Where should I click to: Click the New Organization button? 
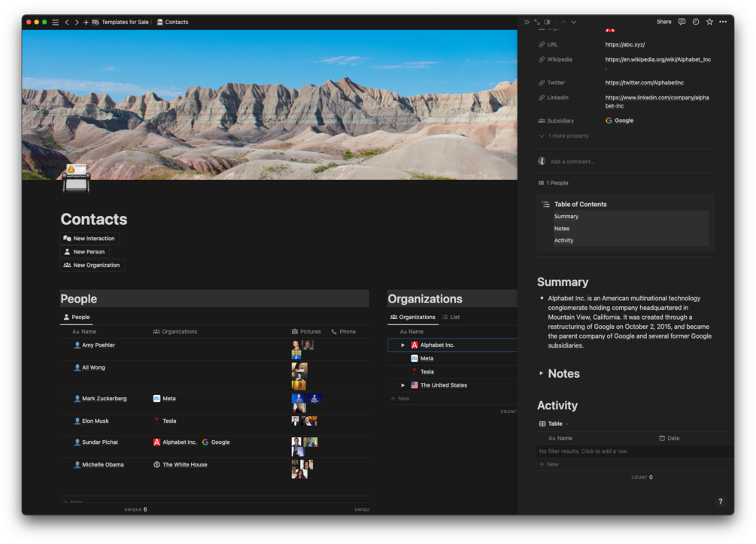[x=92, y=266]
